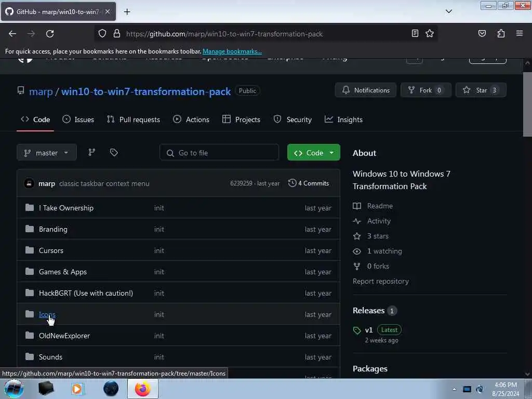
Task: View the 4 Commits history
Action: tap(309, 183)
